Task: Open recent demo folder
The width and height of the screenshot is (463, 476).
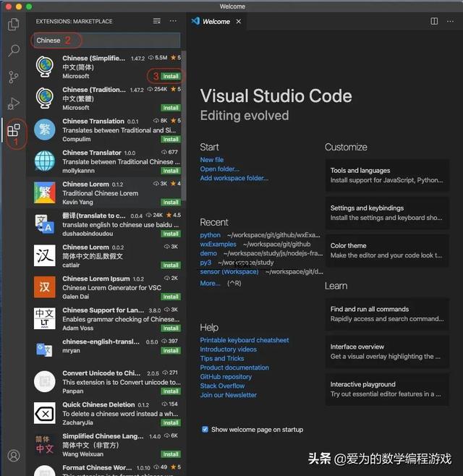Action: coord(208,253)
